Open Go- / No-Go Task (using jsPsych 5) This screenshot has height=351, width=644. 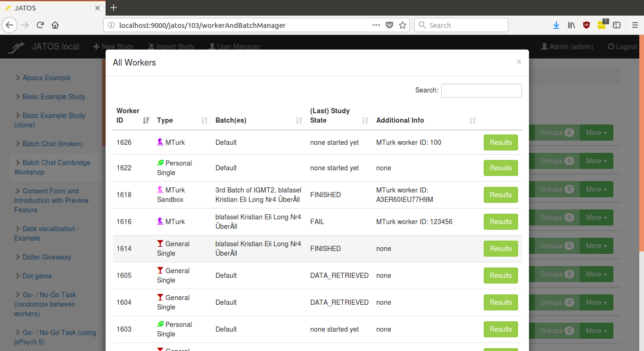[55, 337]
